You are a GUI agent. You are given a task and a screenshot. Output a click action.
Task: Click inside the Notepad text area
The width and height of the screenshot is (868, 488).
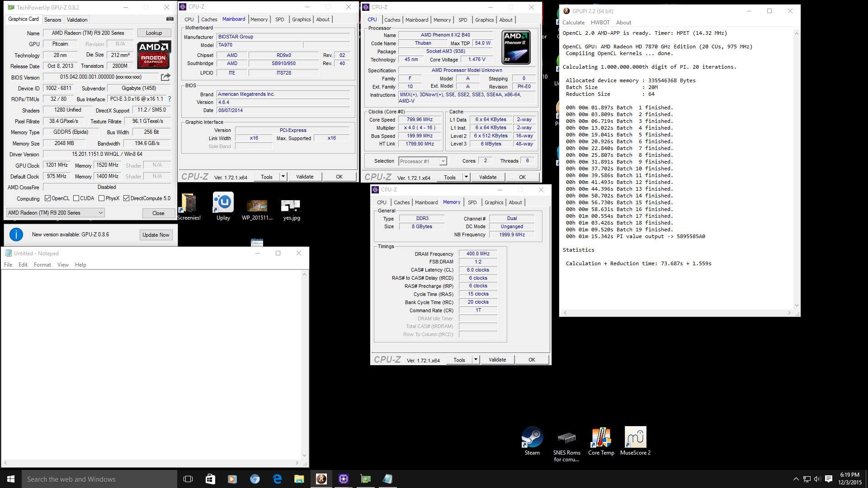point(151,364)
